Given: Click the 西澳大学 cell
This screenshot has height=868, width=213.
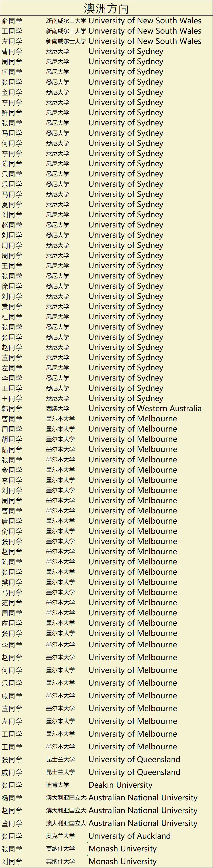Looking at the screenshot, I should [x=58, y=409].
